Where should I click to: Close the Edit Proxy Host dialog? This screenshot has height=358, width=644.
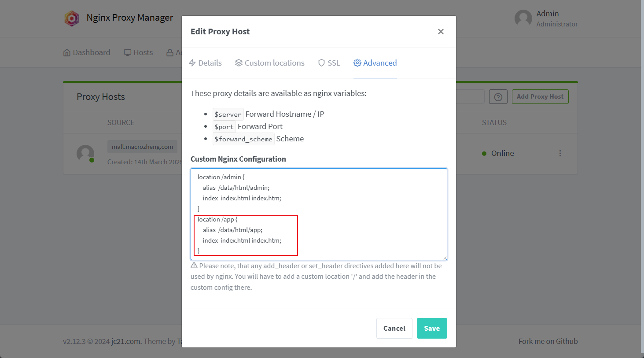(441, 32)
